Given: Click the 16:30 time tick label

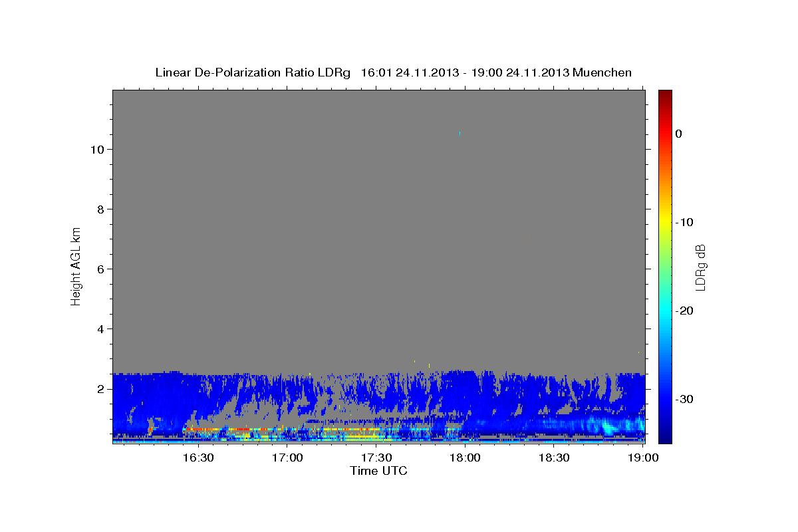Looking at the screenshot, I should pos(198,458).
